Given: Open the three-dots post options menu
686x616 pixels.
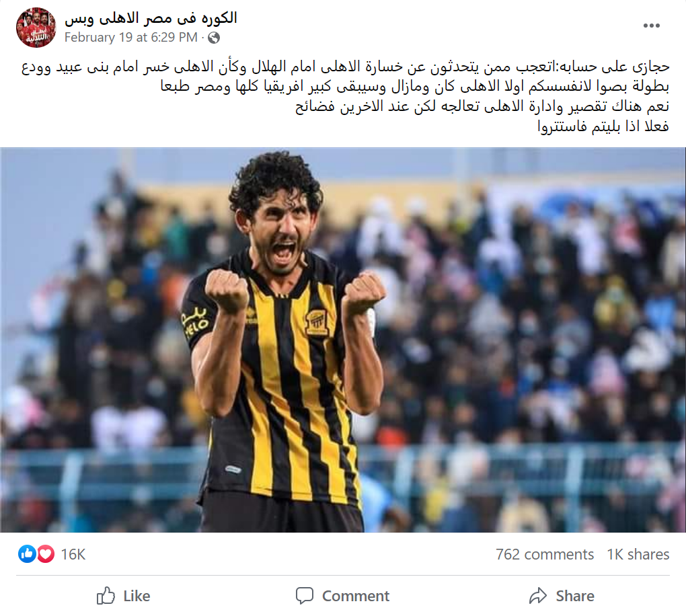Looking at the screenshot, I should (x=651, y=26).
